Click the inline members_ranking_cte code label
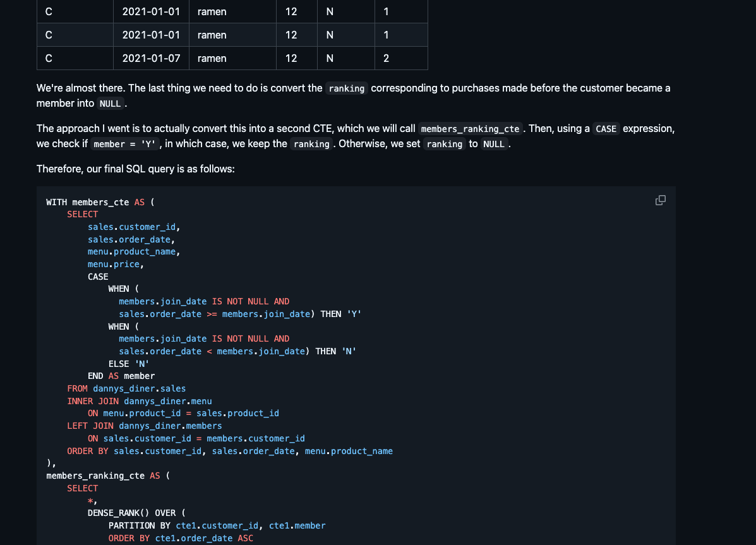 click(x=470, y=129)
